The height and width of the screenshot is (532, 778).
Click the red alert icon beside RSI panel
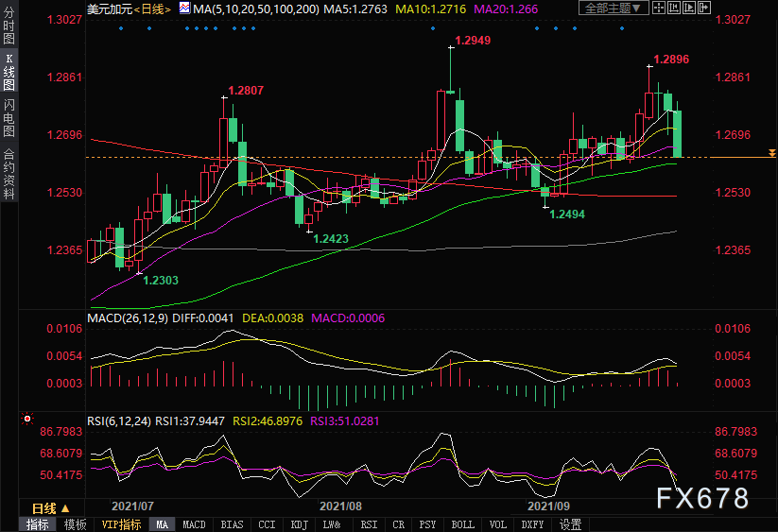(x=27, y=419)
